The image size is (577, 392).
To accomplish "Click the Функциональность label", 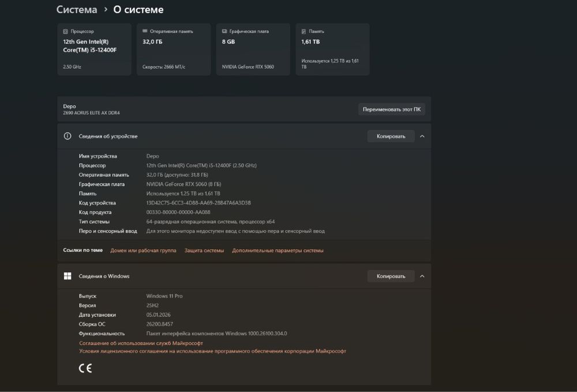I will [x=102, y=334].
